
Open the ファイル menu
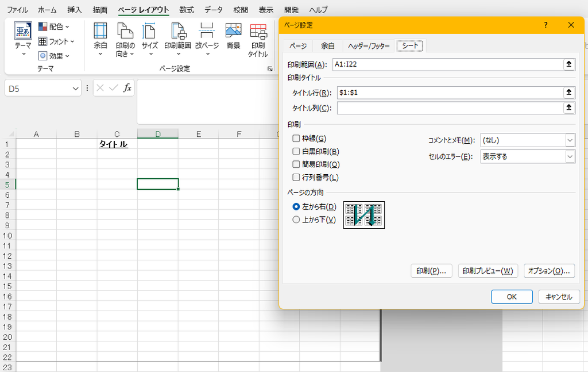[17, 10]
